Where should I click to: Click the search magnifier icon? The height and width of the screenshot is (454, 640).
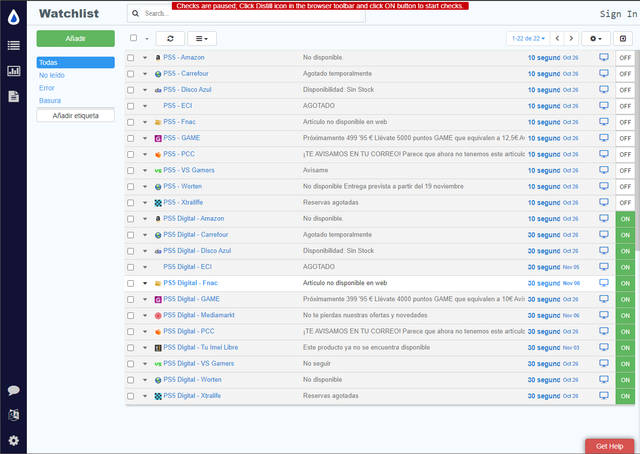click(x=136, y=13)
